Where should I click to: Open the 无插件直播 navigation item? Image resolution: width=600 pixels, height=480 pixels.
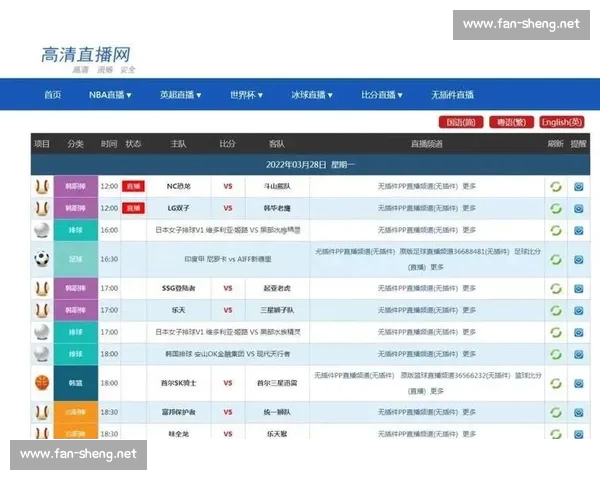point(452,95)
